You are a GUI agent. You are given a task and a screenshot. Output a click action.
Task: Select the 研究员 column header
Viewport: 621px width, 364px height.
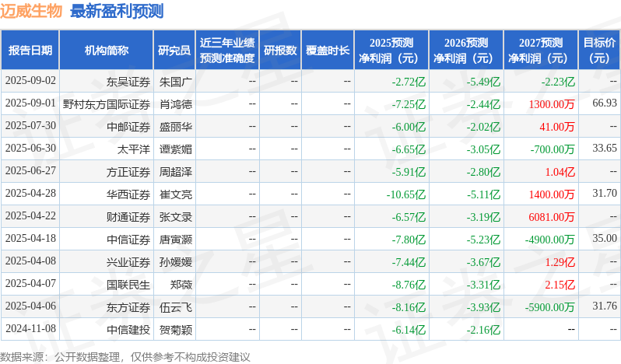click(x=174, y=51)
